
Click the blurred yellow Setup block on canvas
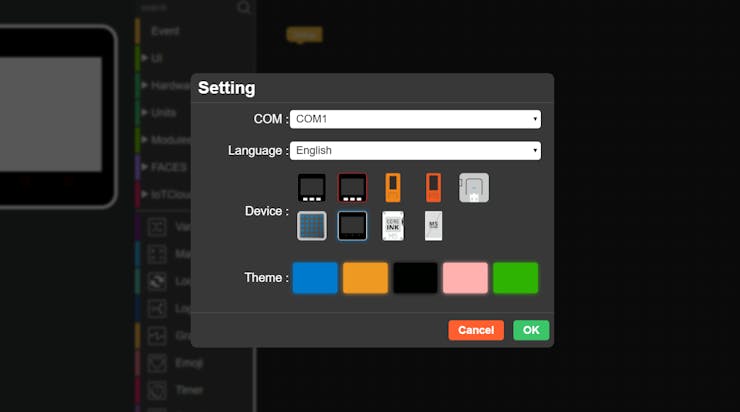(x=304, y=34)
